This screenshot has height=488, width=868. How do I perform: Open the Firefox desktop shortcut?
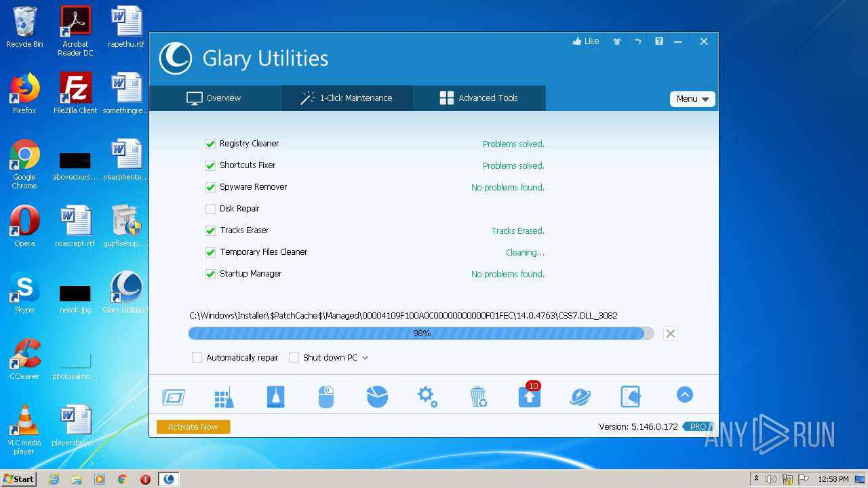tap(24, 93)
